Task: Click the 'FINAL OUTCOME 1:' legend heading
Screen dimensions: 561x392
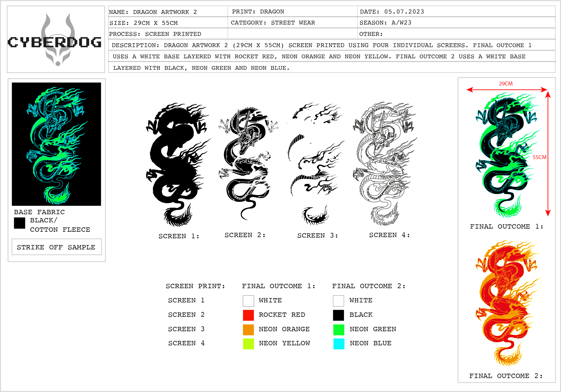Action: click(278, 286)
